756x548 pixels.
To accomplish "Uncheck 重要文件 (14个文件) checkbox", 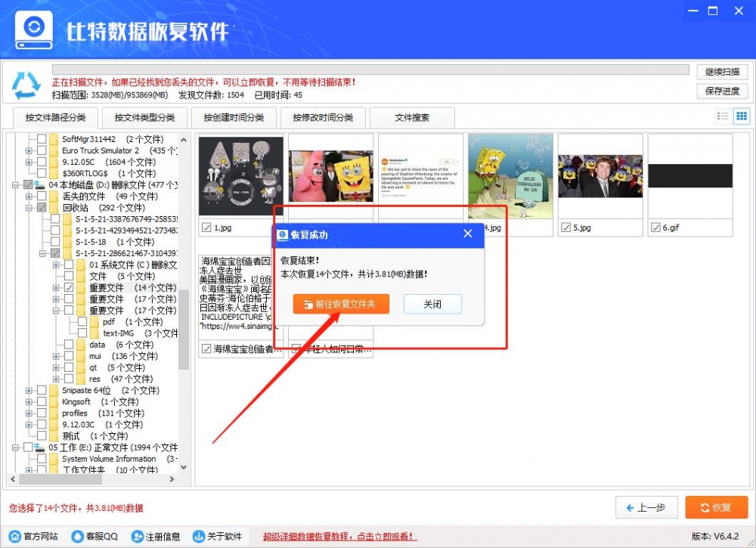I will 69,288.
